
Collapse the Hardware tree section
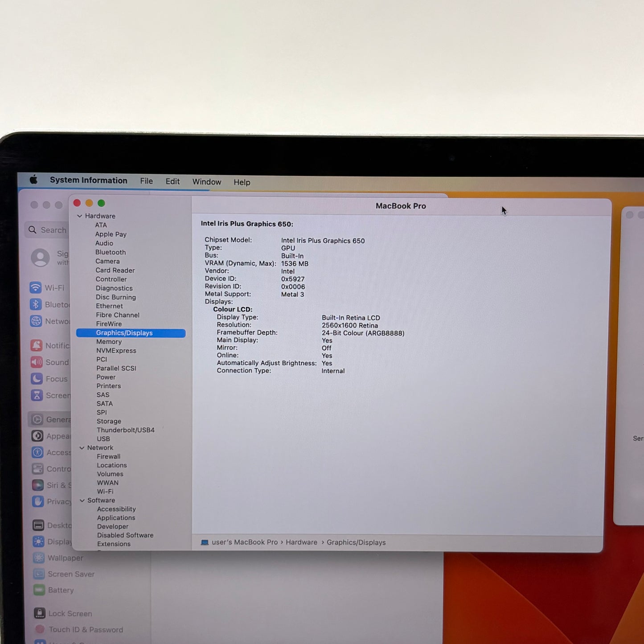coord(80,216)
